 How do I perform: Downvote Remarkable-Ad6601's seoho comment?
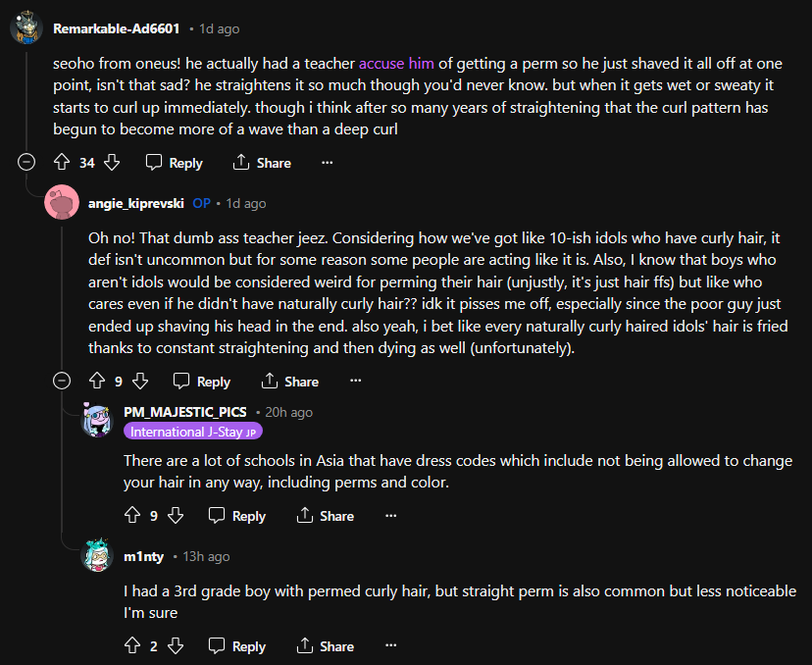(112, 163)
